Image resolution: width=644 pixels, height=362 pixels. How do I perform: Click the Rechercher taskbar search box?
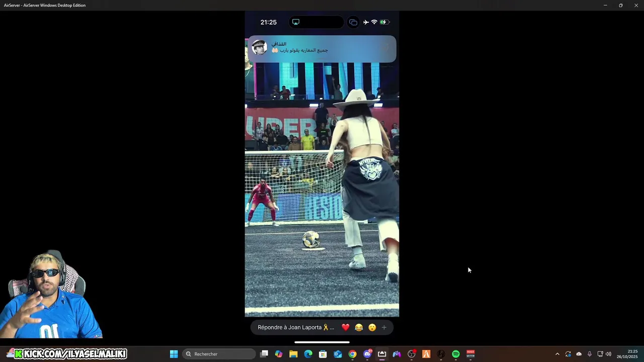click(x=219, y=354)
